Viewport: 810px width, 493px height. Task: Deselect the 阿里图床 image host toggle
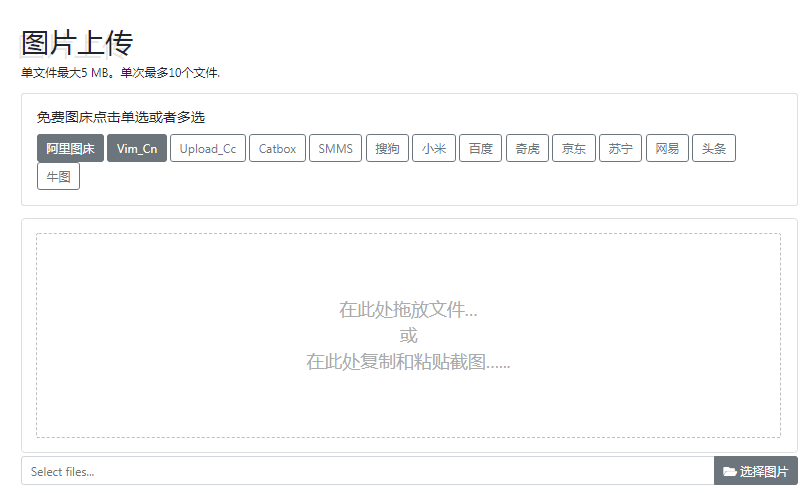[x=70, y=149]
